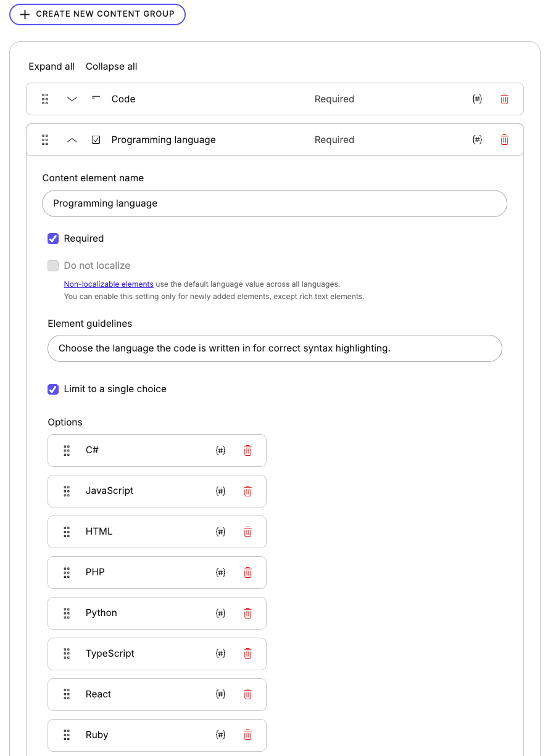This screenshot has width=548, height=756.
Task: Open codename for the Python option
Action: click(x=220, y=613)
